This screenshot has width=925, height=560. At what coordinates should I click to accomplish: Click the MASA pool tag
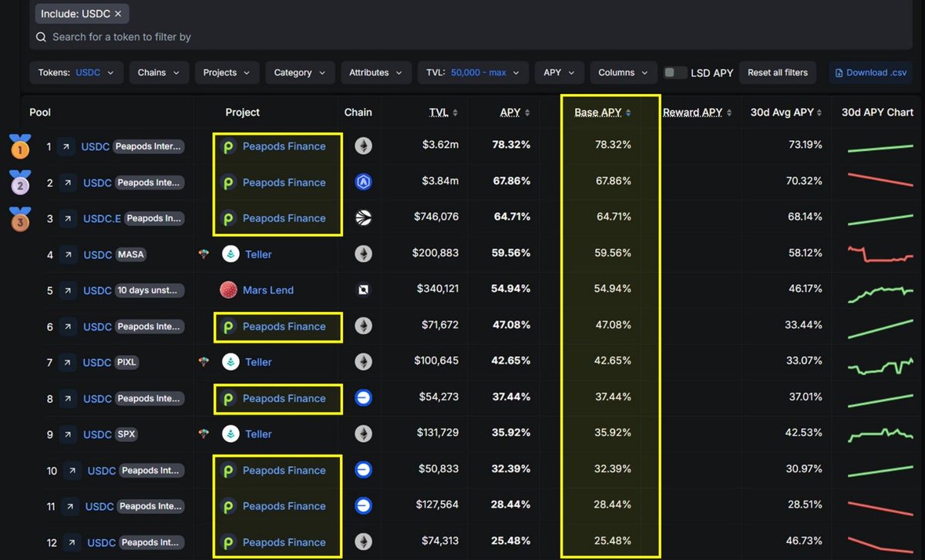click(131, 254)
